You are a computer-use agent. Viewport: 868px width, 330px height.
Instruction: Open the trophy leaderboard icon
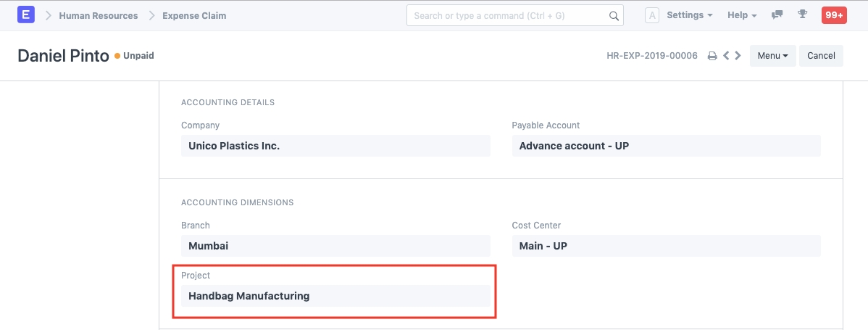pyautogui.click(x=802, y=15)
